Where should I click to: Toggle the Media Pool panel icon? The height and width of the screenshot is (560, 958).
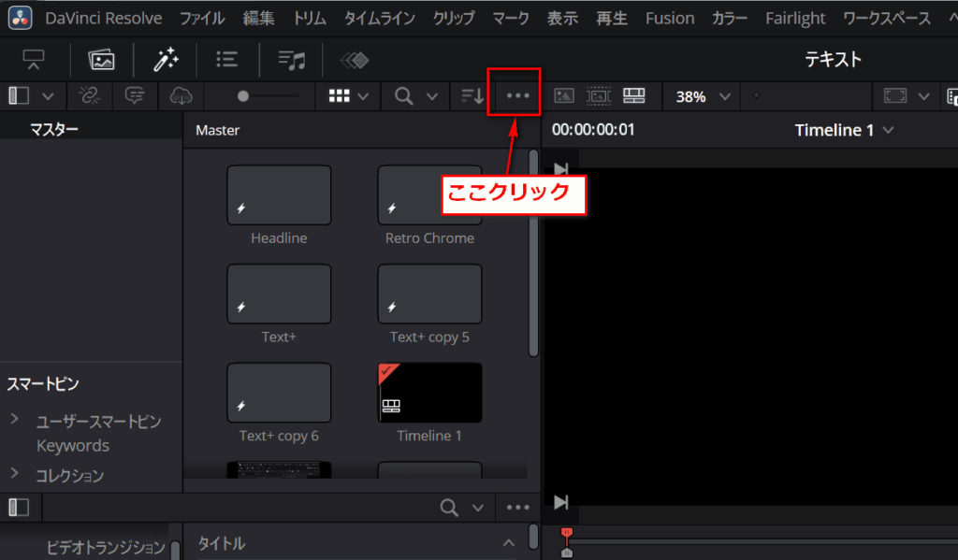pos(101,60)
